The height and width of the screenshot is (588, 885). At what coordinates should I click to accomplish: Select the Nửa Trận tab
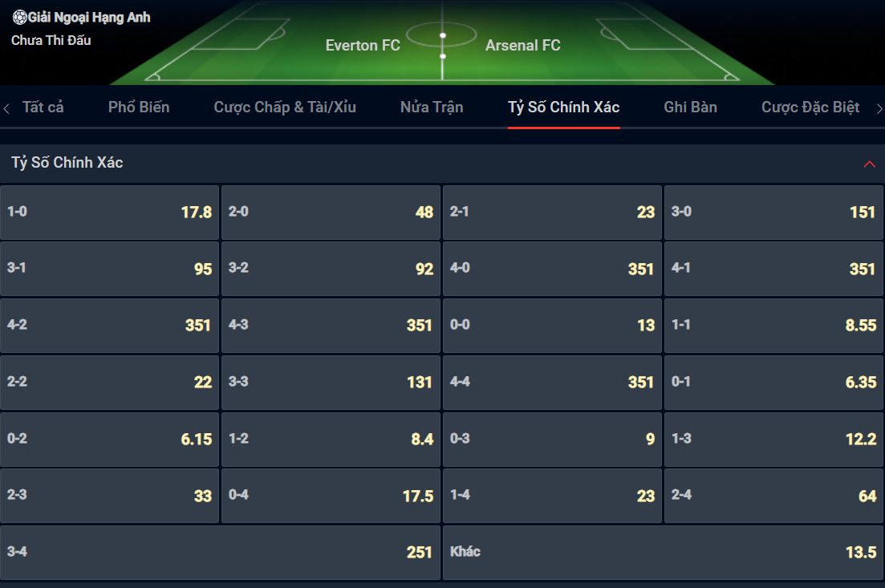tap(432, 107)
